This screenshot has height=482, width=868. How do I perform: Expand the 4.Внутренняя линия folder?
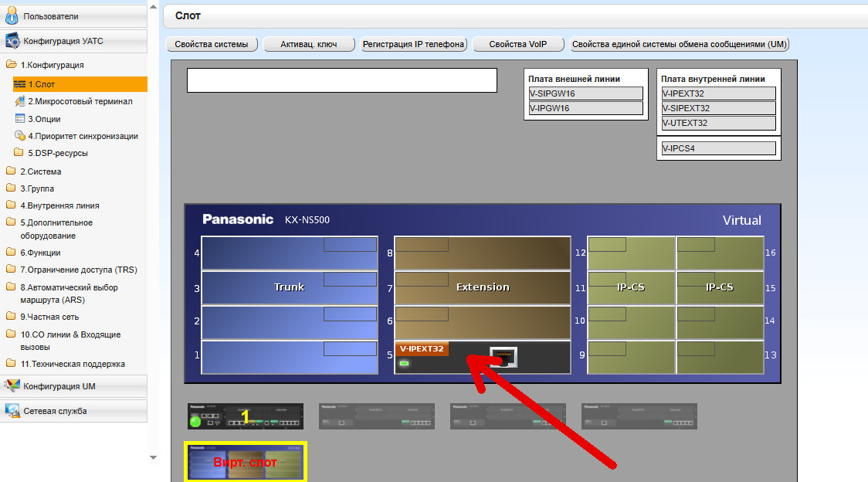click(11, 205)
